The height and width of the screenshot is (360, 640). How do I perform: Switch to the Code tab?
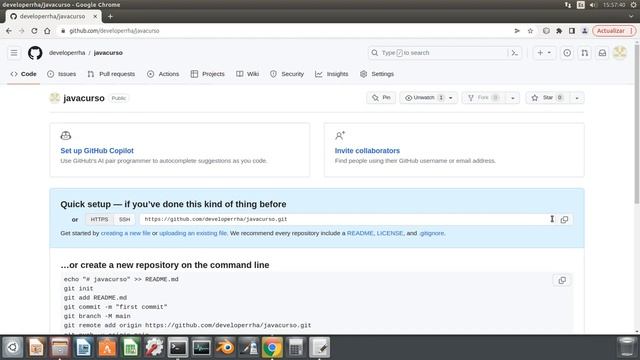[24, 74]
